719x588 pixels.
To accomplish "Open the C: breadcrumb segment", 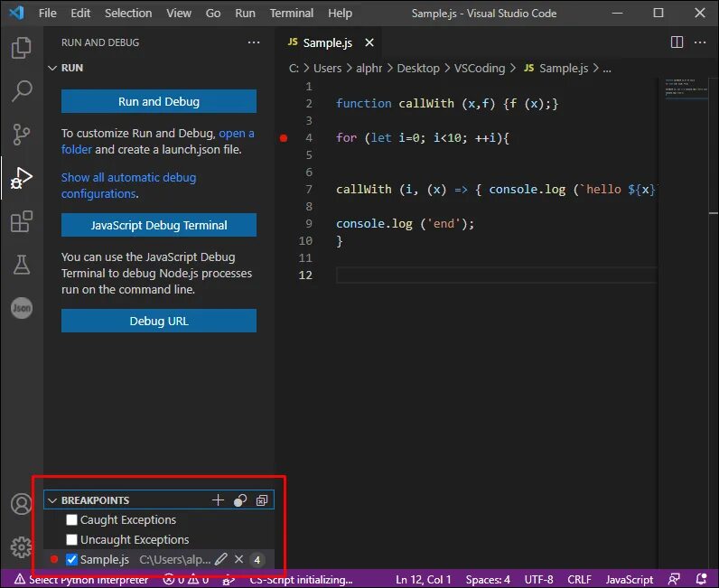I will coord(294,69).
